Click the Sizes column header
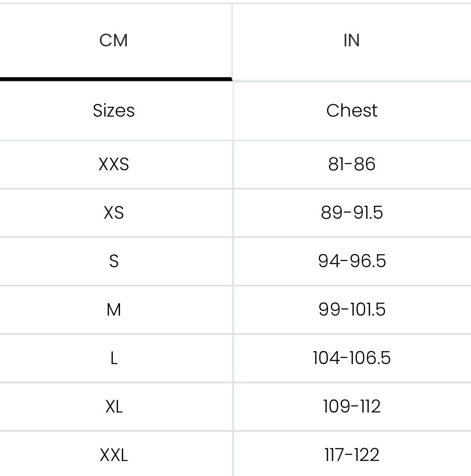This screenshot has height=476, width=471. 114,111
